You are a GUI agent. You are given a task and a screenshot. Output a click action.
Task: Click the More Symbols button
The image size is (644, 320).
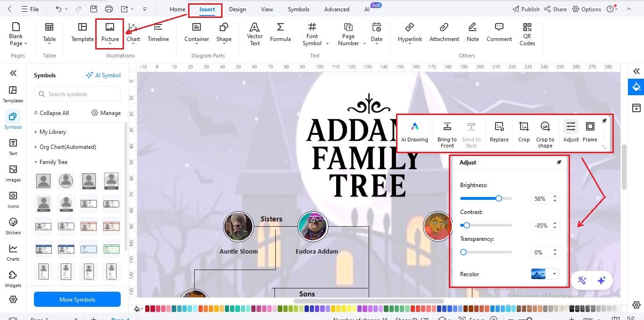[x=77, y=299]
